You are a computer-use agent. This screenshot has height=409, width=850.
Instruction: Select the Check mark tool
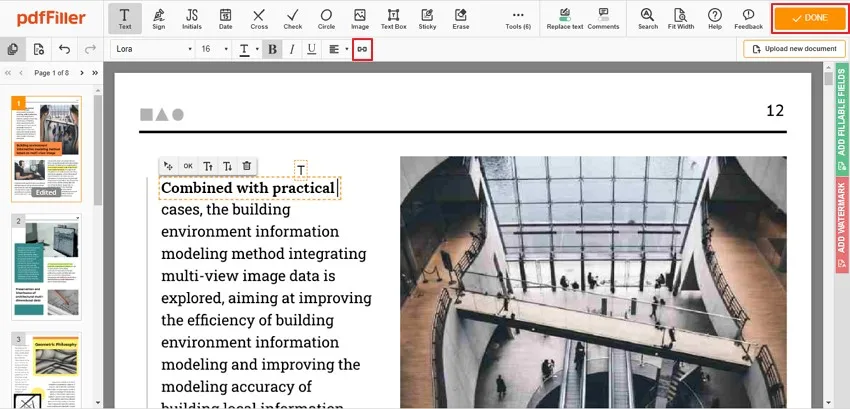(x=293, y=18)
